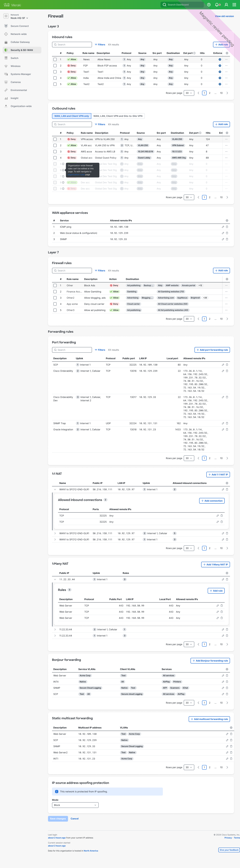
Task: Click the Give your feedback button
Action: (x=229, y=850)
